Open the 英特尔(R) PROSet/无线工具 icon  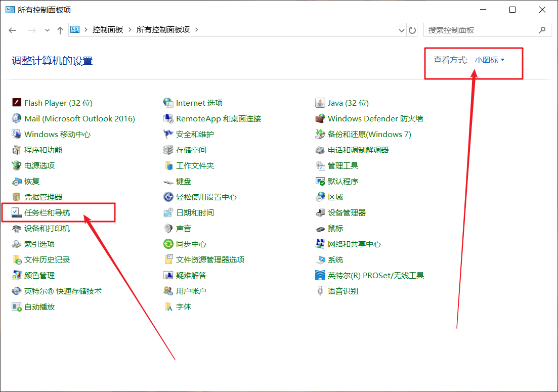click(320, 275)
